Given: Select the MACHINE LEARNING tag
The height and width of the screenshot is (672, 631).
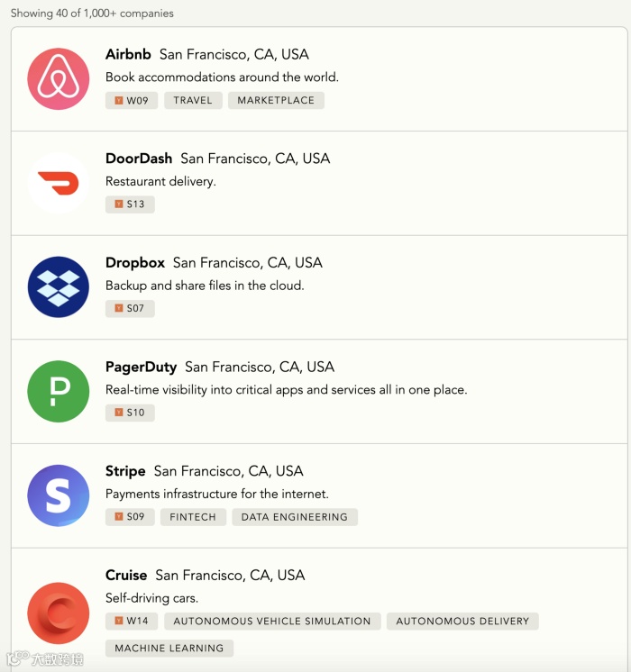Looking at the screenshot, I should [169, 648].
